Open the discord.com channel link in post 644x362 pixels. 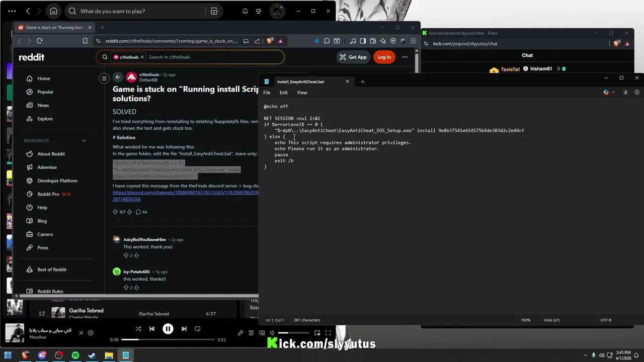click(x=185, y=196)
